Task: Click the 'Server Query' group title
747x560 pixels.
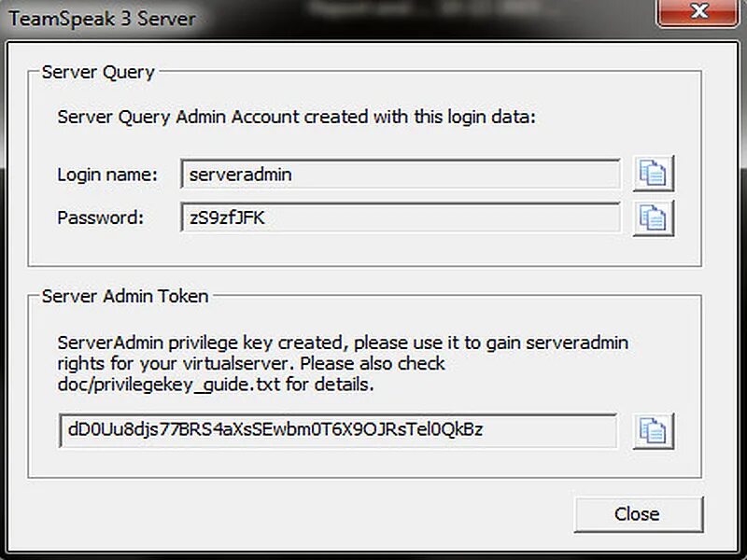Action: coord(98,73)
